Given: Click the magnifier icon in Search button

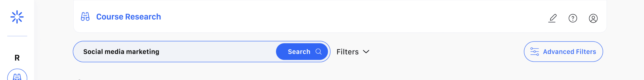Looking at the screenshot, I should (x=318, y=52).
